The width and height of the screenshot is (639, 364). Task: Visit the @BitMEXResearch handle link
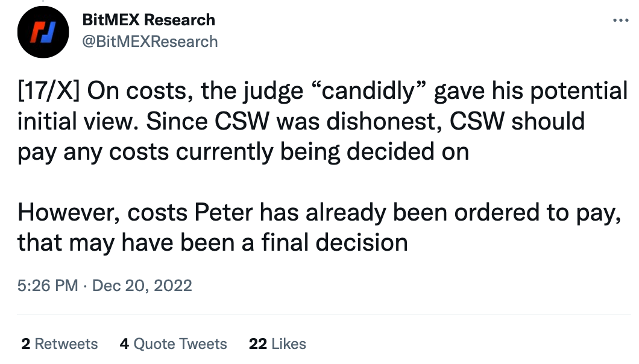150,42
